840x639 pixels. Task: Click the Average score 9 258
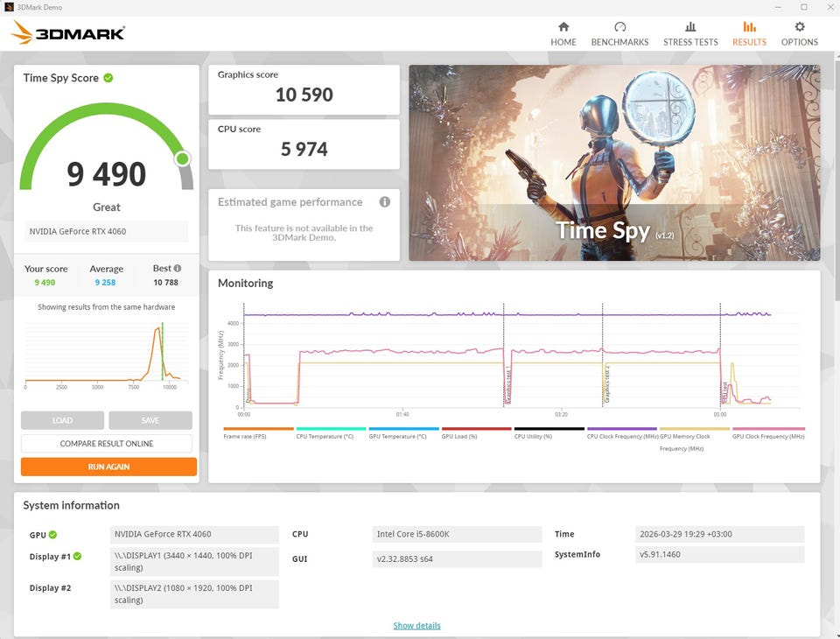point(105,283)
